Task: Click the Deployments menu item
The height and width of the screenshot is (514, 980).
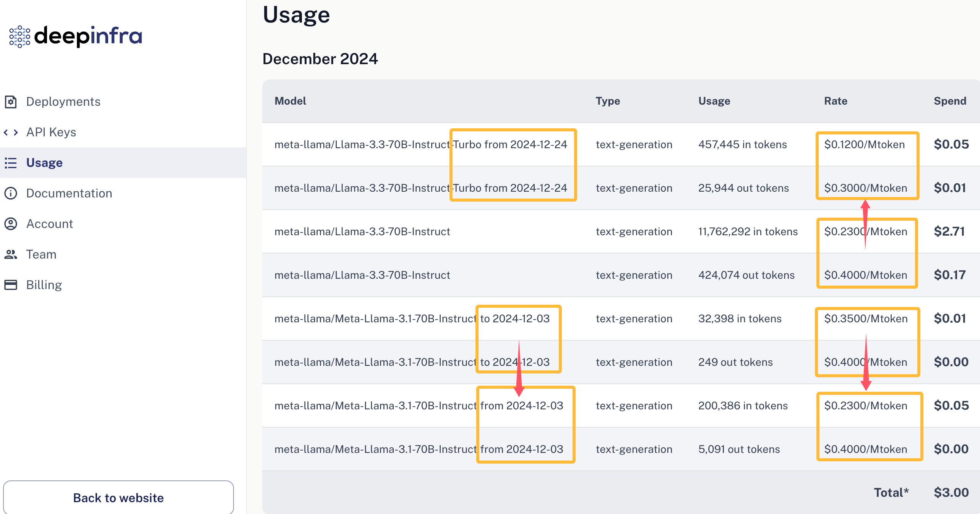Action: tap(63, 102)
